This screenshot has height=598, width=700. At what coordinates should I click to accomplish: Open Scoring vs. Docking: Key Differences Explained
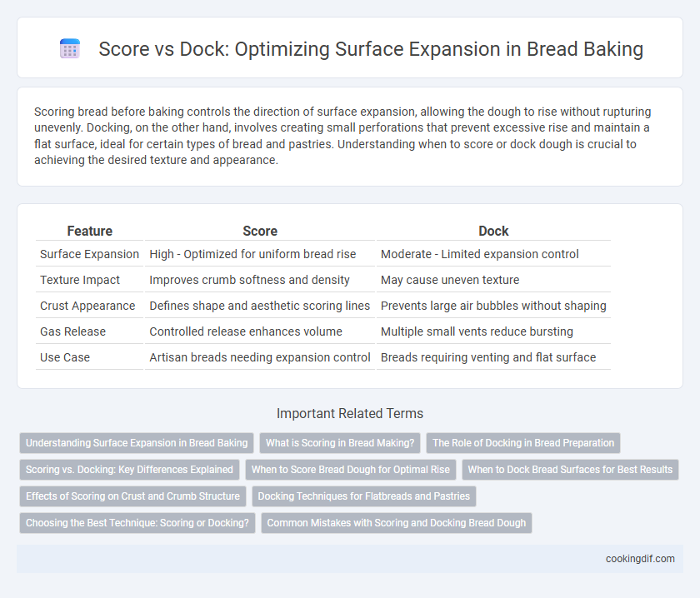point(129,470)
